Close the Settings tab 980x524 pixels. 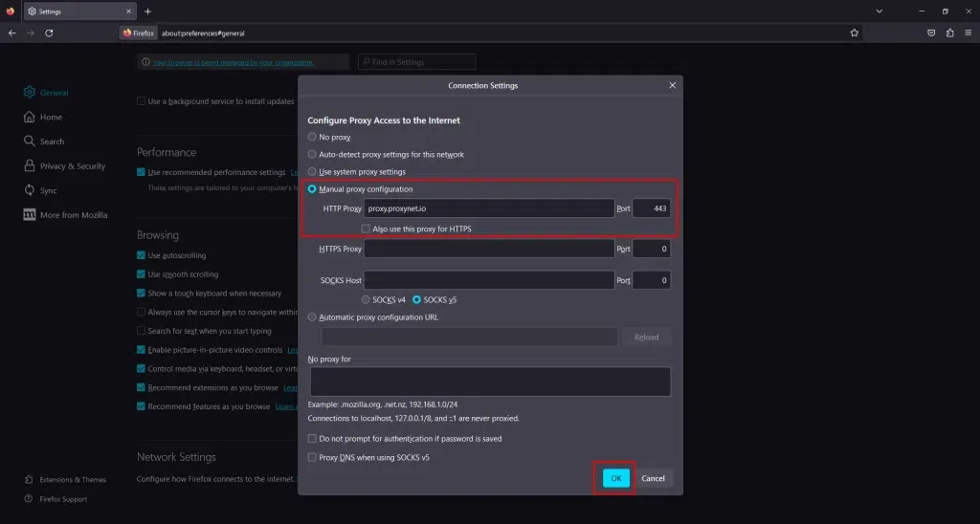[x=129, y=11]
